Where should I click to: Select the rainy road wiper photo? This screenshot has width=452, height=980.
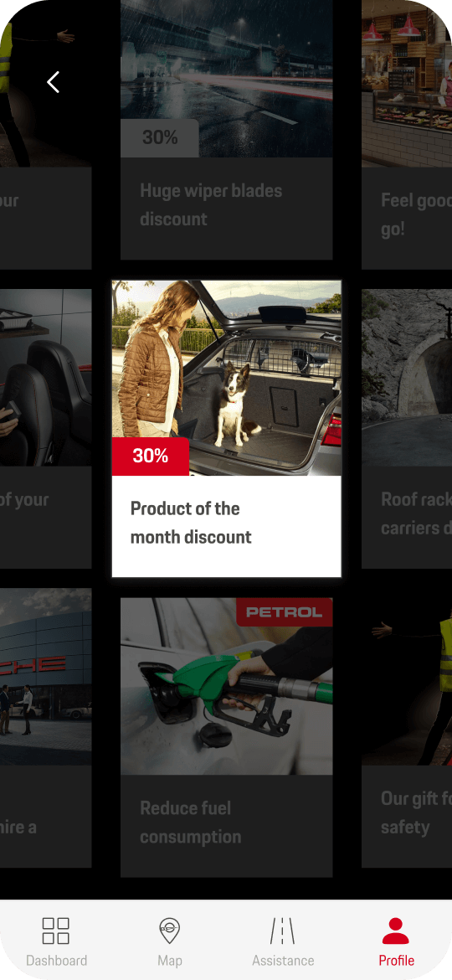pyautogui.click(x=227, y=78)
